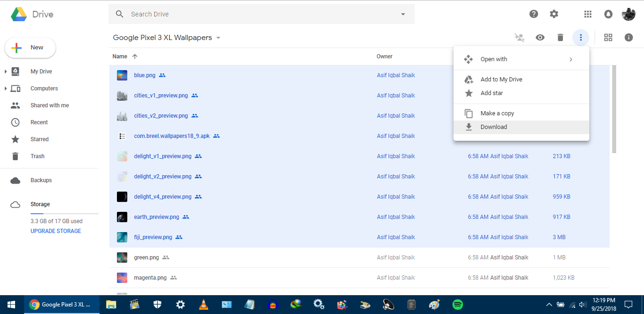Click the Help question mark icon

534,14
